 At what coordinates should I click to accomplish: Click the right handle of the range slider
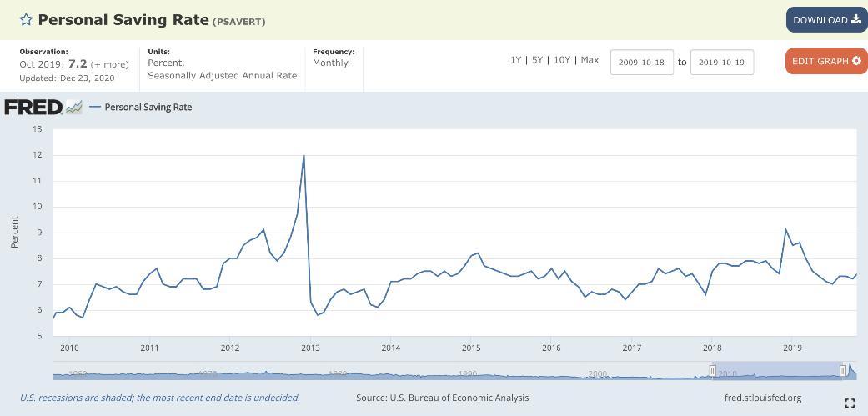(x=844, y=370)
